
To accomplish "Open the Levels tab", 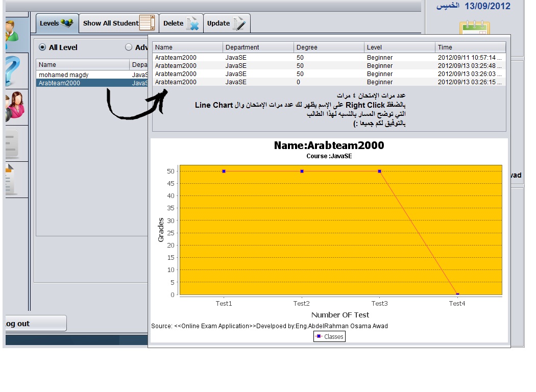I will [x=57, y=23].
